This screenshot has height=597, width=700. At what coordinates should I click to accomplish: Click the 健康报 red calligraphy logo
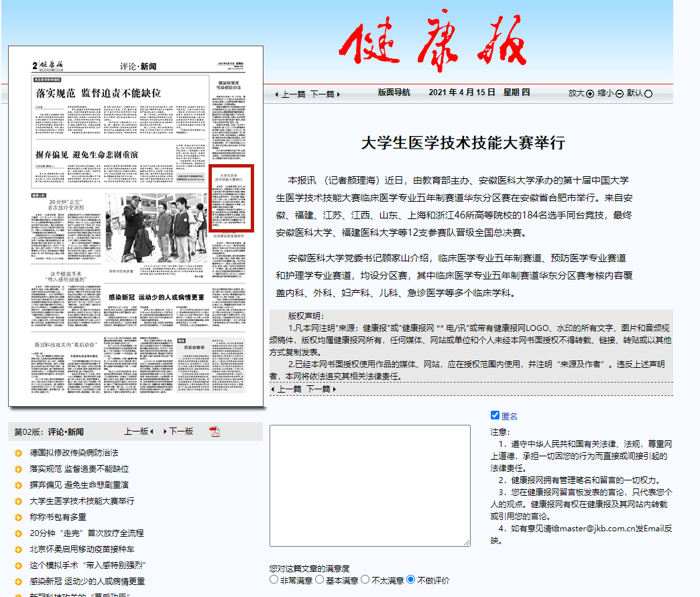tap(432, 45)
